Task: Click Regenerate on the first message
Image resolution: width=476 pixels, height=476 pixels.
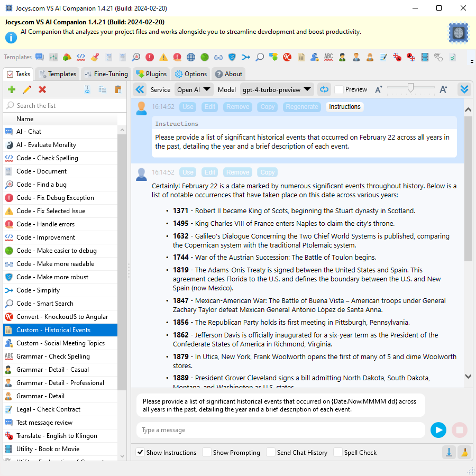Action: [302, 107]
